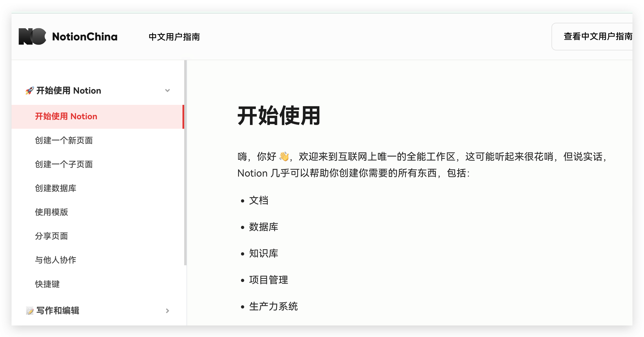
Task: Click the rocket emoji beside 开始使用 Notion
Action: point(29,91)
